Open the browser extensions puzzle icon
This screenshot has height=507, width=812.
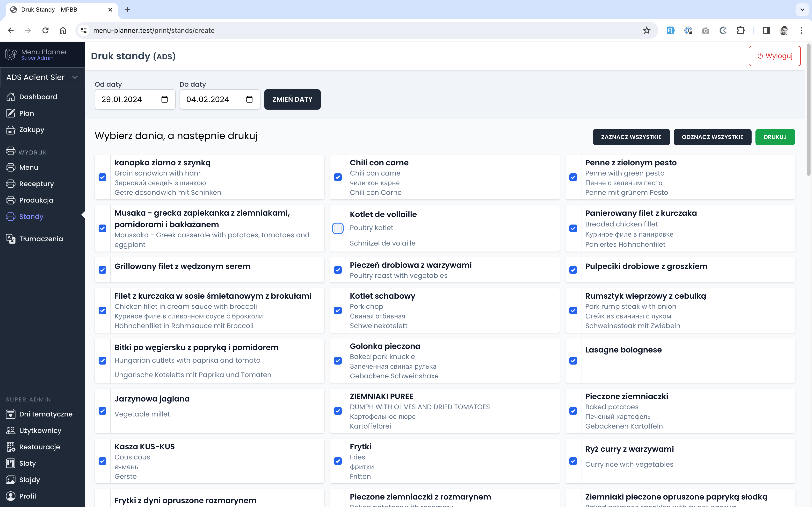(x=740, y=30)
